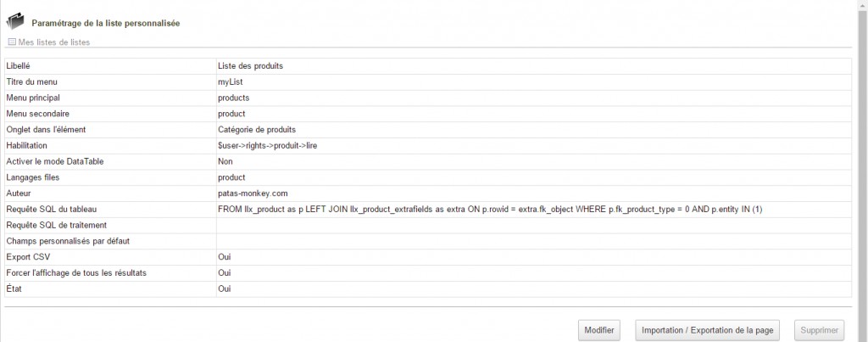The height and width of the screenshot is (342, 868).
Task: Click the Oui value for the État row
Action: coord(225,289)
